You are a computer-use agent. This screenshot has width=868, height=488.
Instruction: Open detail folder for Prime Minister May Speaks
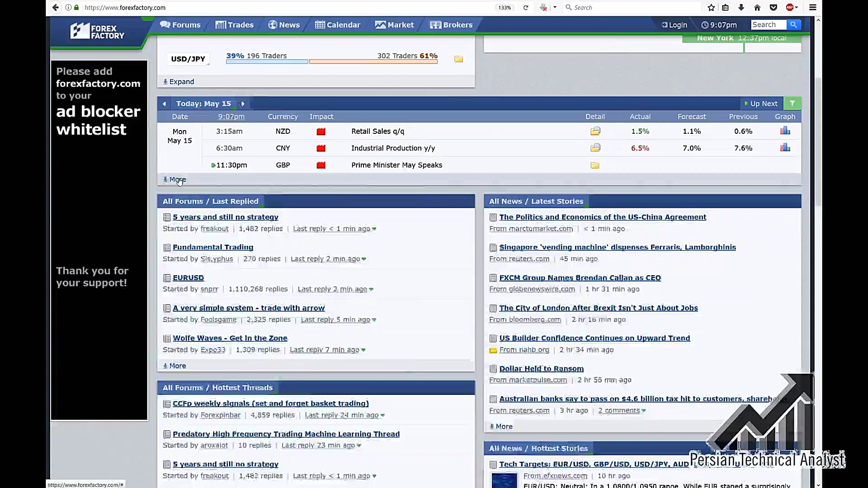click(595, 165)
